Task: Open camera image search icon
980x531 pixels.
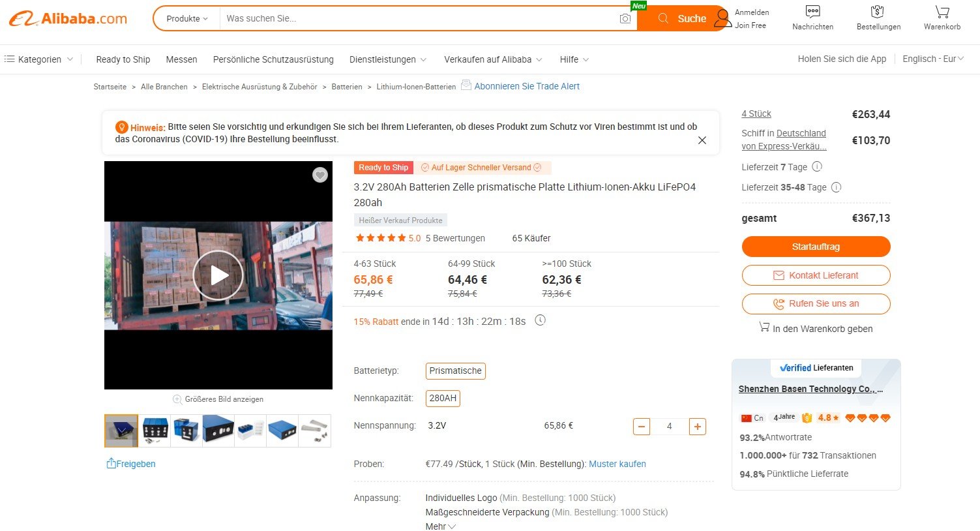Action: [x=625, y=19]
